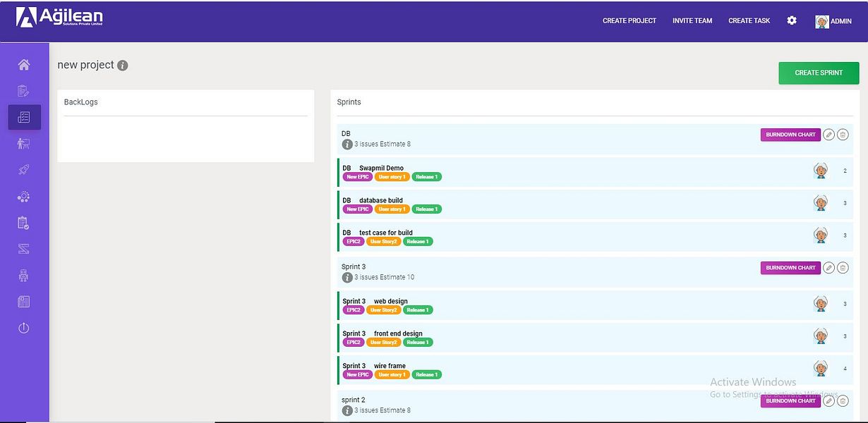
Task: Open the web design task
Action: 595,305
